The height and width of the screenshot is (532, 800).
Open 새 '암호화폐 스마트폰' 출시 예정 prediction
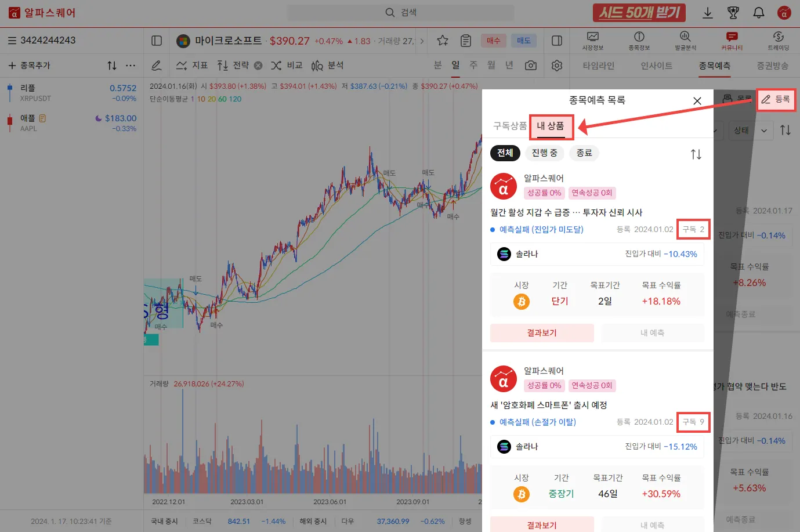coord(549,405)
